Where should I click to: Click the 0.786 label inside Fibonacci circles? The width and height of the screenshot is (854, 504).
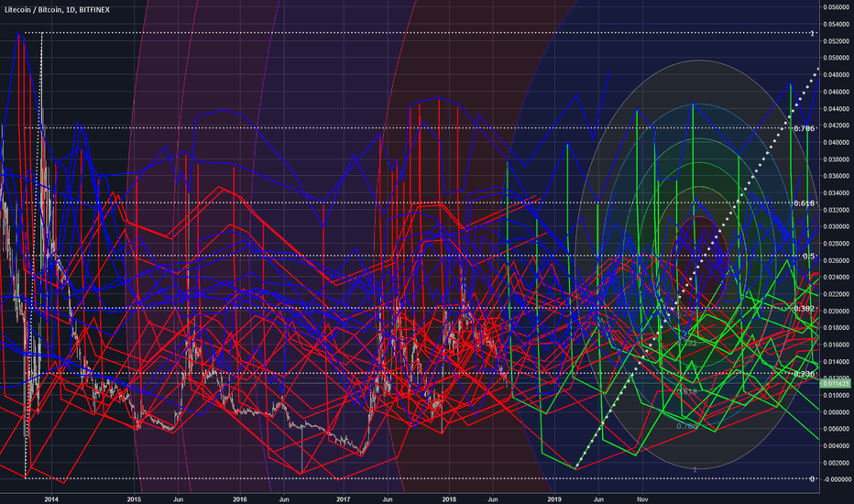coord(687,426)
